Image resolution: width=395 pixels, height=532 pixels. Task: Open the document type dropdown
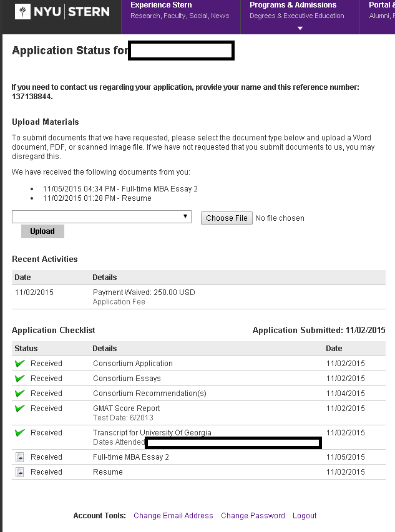[x=102, y=217]
